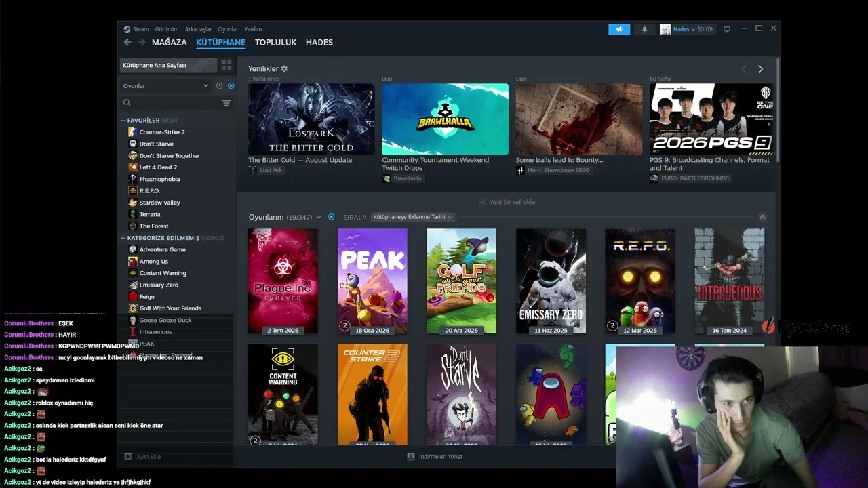Open the notifications bell
The image size is (868, 488).
644,29
